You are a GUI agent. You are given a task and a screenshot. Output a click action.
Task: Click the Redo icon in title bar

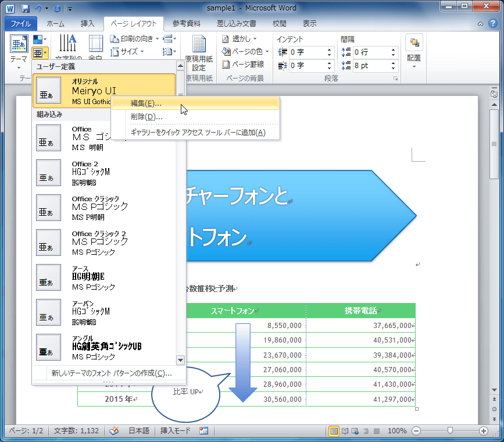(57, 9)
